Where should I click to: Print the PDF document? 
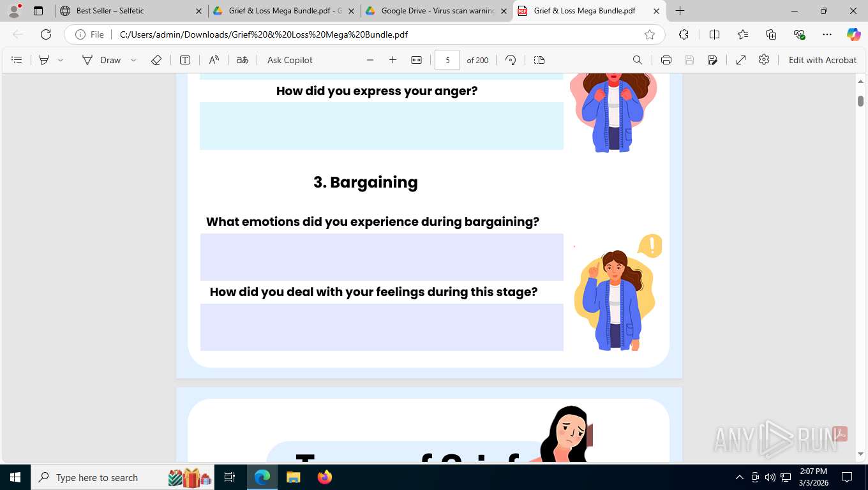(x=666, y=60)
